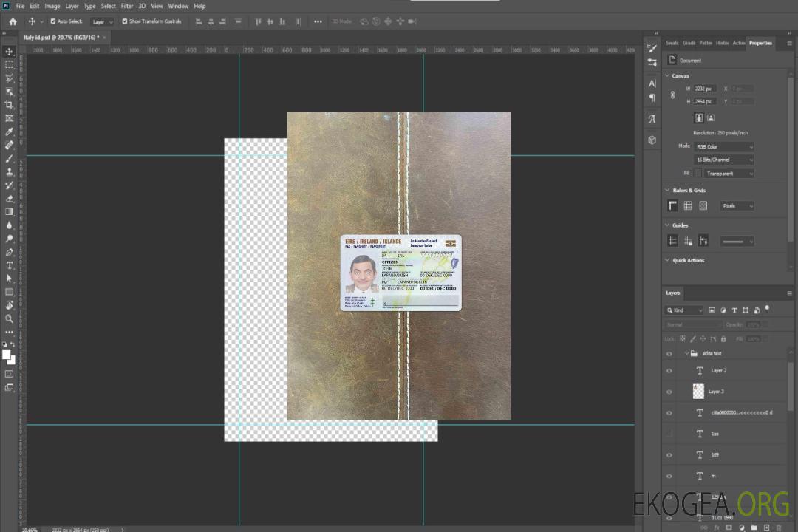Select the Zoom tool
Viewport: 798px width, 532px height.
9,318
